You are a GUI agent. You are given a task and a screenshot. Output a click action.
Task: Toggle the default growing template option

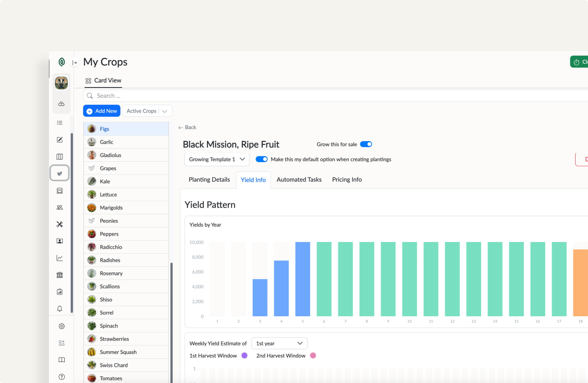(x=261, y=159)
